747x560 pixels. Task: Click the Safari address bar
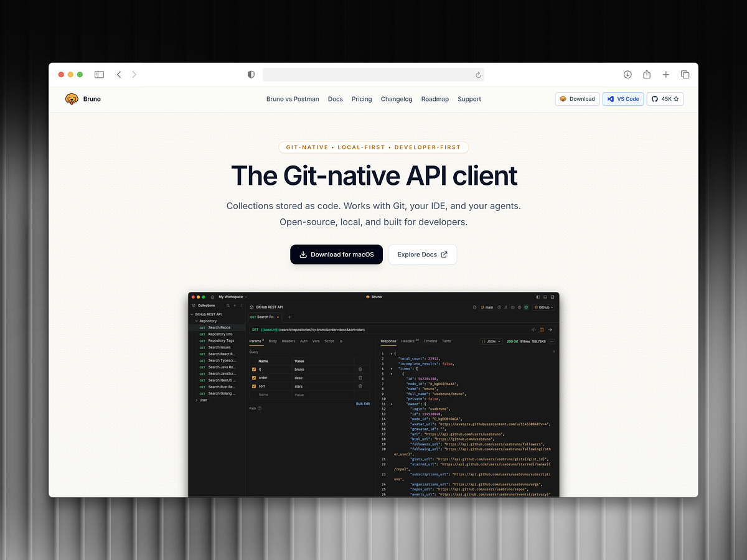374,75
